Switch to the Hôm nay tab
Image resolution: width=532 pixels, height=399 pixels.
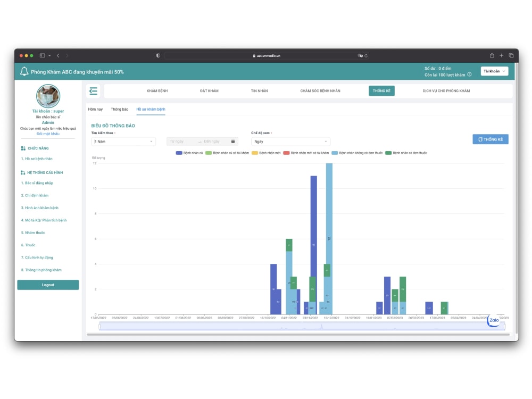click(x=95, y=109)
